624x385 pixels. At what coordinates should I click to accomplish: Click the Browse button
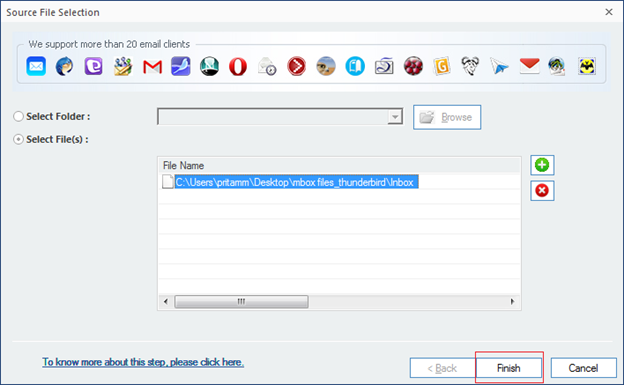click(447, 117)
